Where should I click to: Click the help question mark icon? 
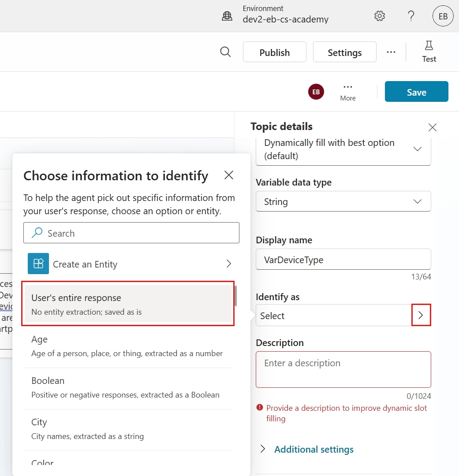coord(411,16)
